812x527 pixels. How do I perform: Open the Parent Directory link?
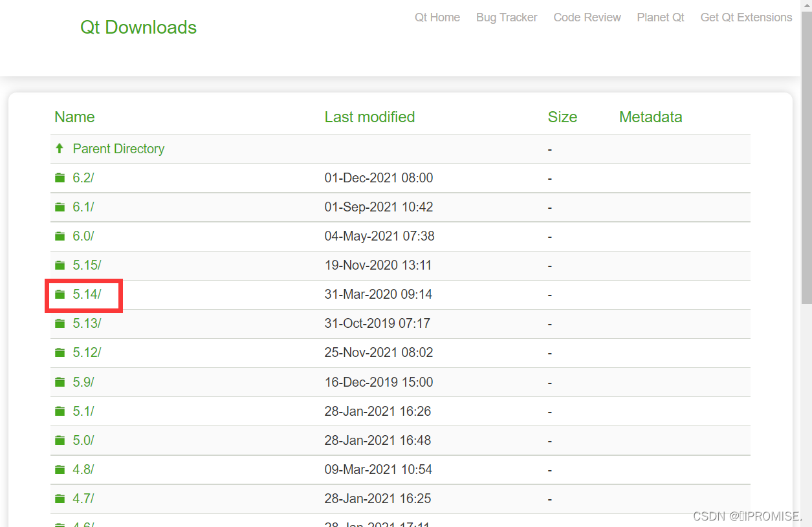[x=118, y=149]
